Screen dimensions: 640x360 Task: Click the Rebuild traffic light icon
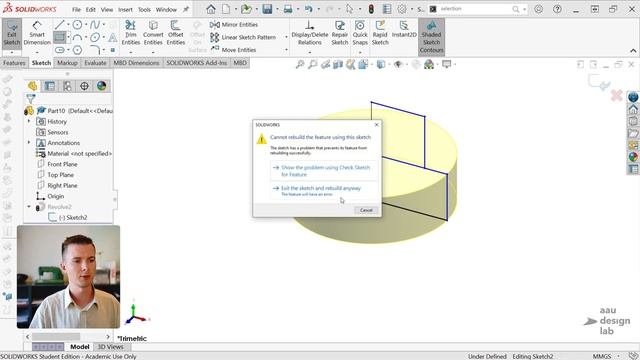point(371,9)
